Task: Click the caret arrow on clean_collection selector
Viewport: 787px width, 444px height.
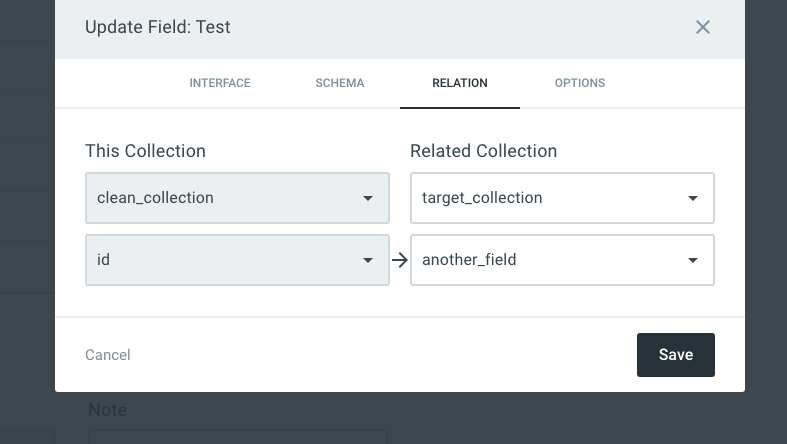Action: (368, 198)
